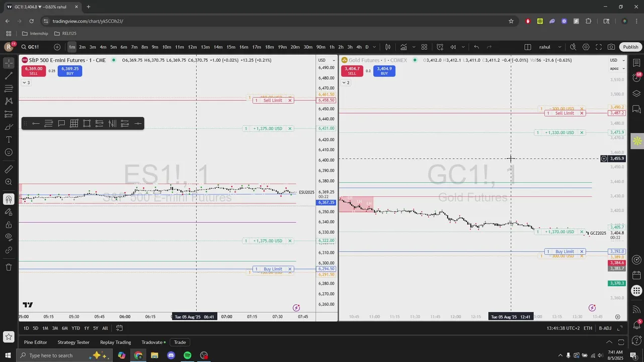
Task: Open chart settings hexagon icon
Action: coord(586,47)
